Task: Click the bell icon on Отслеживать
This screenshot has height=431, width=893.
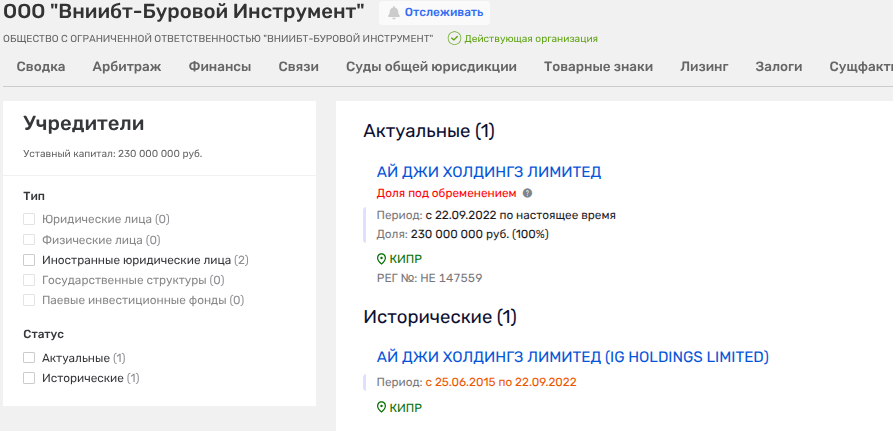Action: pos(394,13)
